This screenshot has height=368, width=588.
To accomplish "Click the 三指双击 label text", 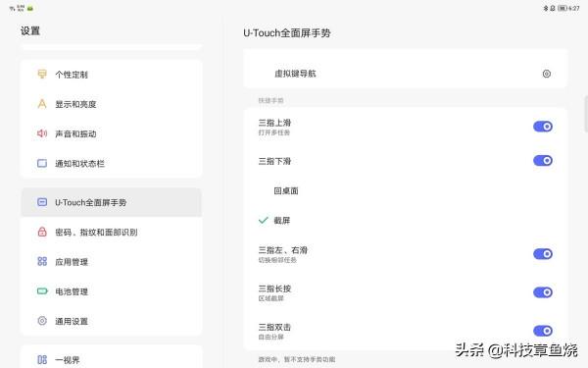I will click(x=274, y=327).
